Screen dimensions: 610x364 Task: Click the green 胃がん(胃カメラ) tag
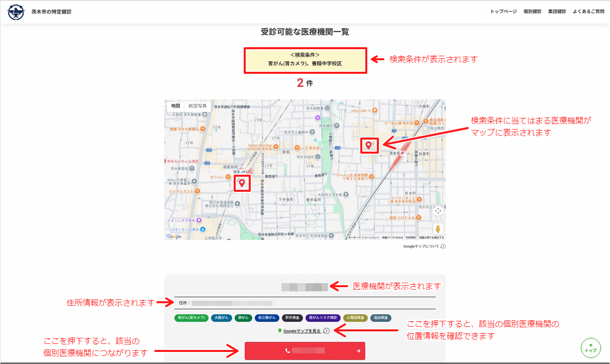[x=191, y=318]
